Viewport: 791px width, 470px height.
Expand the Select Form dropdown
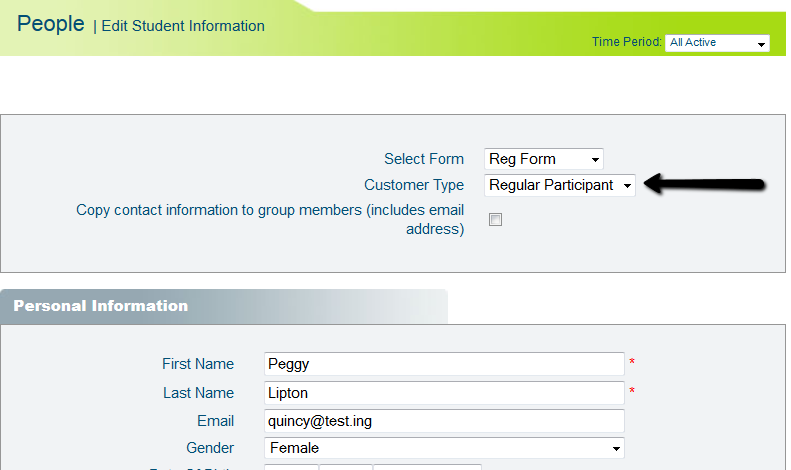(x=543, y=159)
